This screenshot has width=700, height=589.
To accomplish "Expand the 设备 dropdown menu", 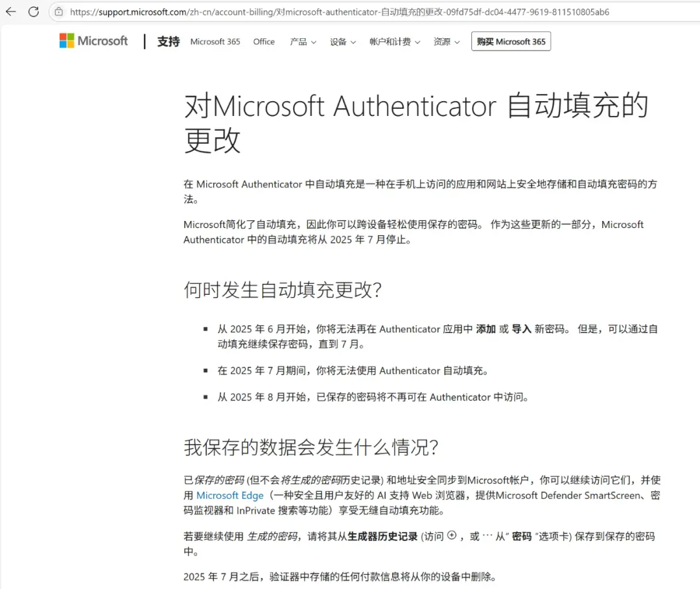I will [343, 41].
